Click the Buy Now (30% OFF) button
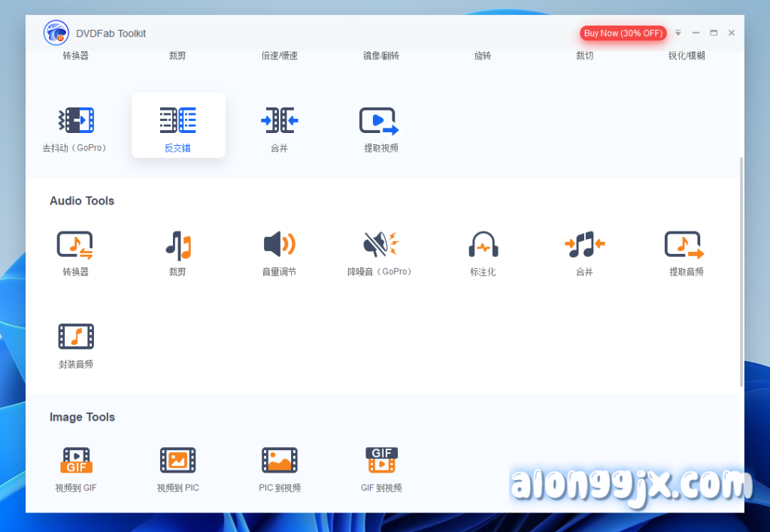Viewport: 770px width, 532px height. [623, 33]
